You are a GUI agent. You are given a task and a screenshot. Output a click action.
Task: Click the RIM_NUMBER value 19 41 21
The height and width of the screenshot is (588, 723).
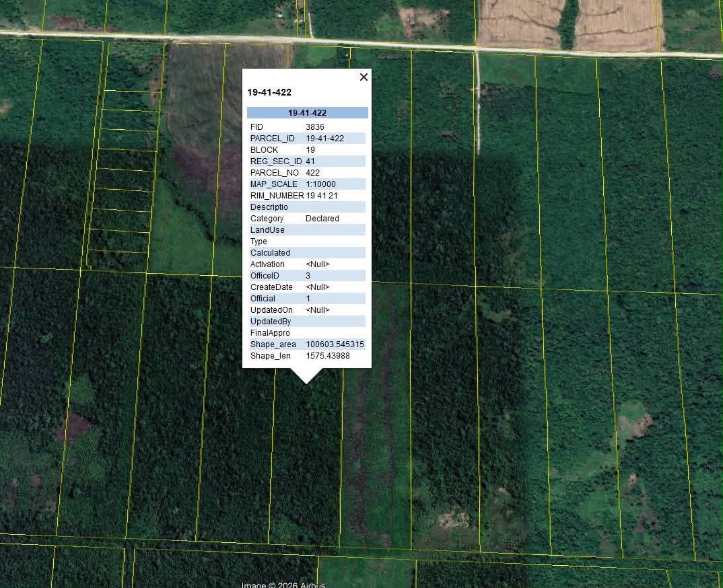point(321,195)
